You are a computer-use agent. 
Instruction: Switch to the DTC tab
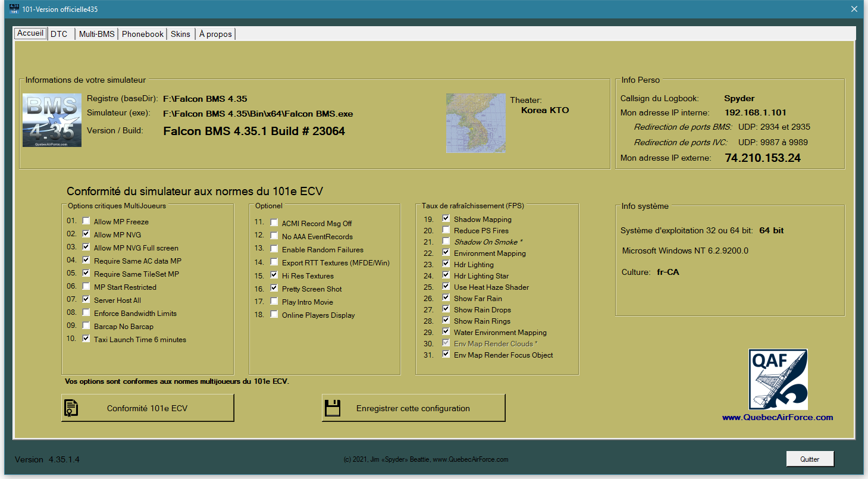pos(59,34)
